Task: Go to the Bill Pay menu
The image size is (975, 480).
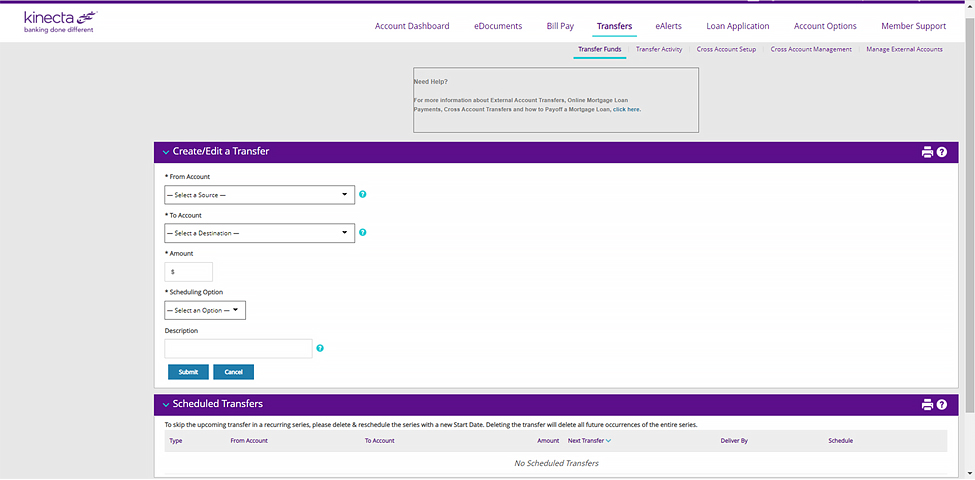Action: [x=560, y=26]
